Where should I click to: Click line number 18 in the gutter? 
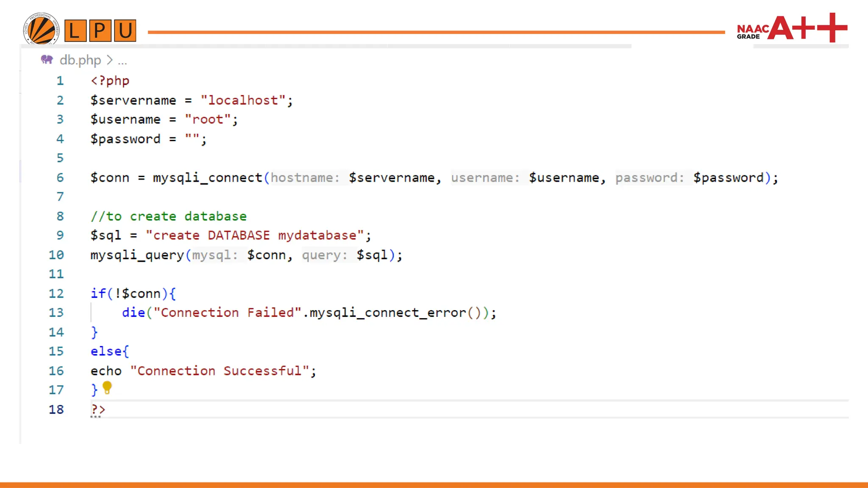click(56, 409)
